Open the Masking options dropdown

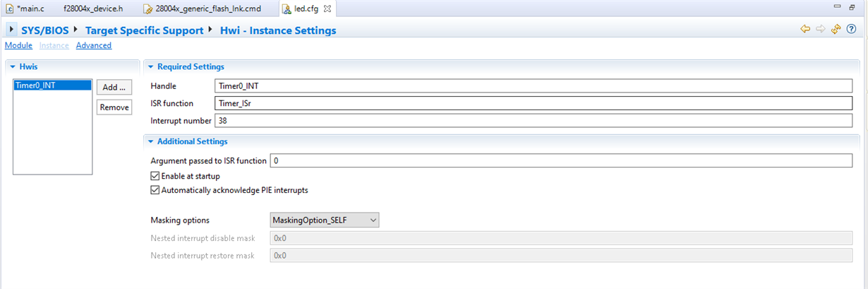point(325,220)
